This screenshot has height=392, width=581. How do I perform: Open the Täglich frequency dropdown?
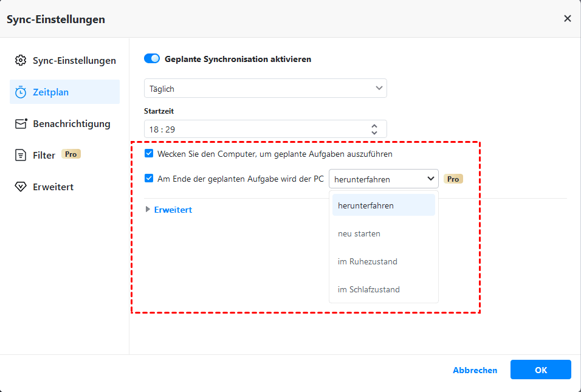(x=265, y=89)
